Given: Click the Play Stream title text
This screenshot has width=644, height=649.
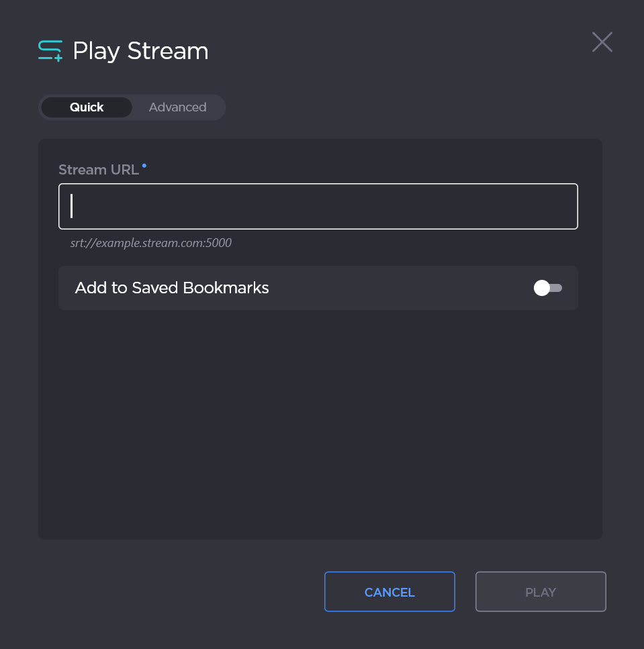Looking at the screenshot, I should [140, 50].
